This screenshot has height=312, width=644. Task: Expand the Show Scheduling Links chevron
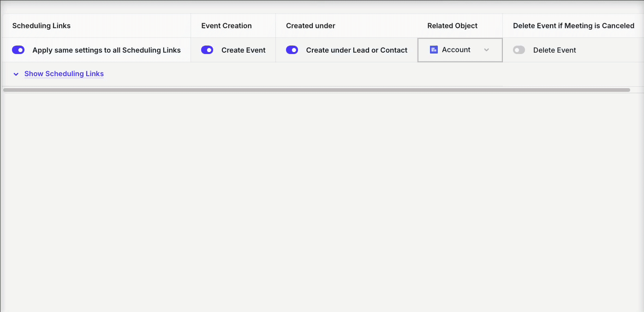coord(16,74)
